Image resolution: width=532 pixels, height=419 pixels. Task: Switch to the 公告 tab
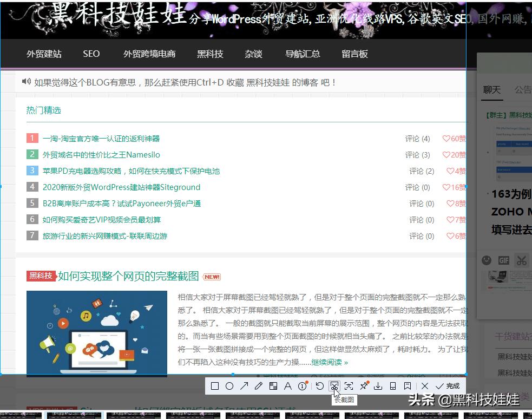pos(523,90)
